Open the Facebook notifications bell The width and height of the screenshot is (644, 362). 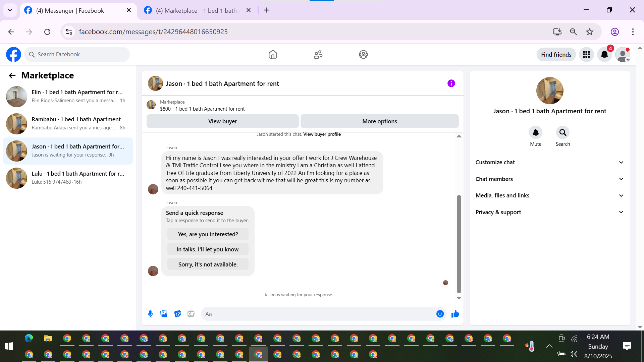[604, 55]
